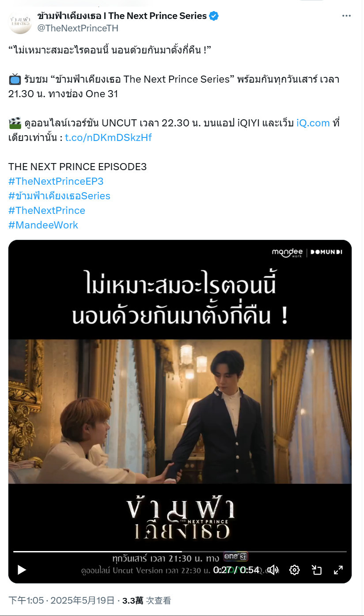Expand video to fullscreen
Image resolution: width=364 pixels, height=616 pixels.
(x=338, y=570)
